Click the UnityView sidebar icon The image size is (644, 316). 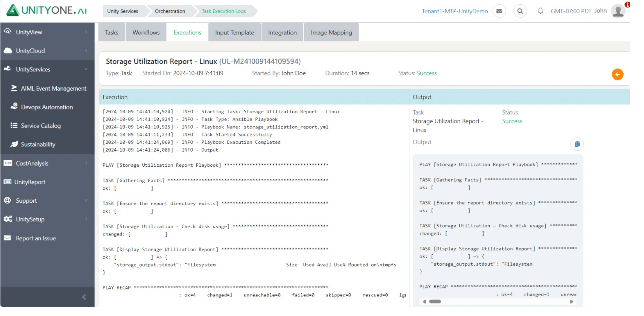tap(7, 31)
